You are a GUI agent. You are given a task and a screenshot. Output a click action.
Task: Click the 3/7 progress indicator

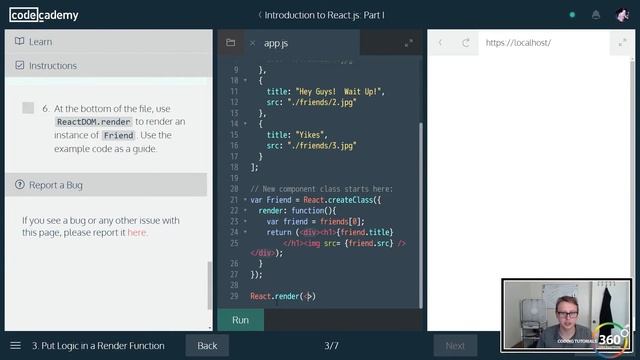click(331, 346)
